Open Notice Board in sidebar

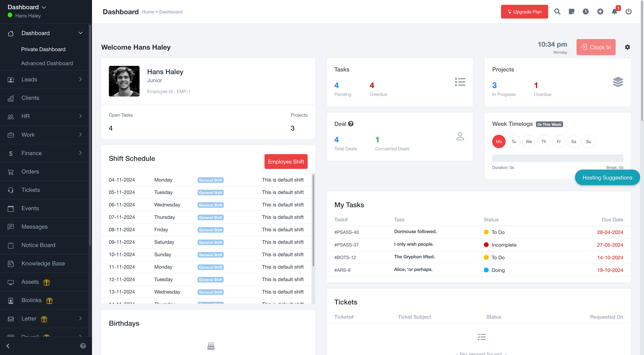(38, 245)
